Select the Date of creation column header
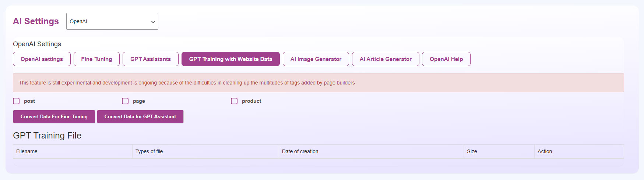Image resolution: width=644 pixels, height=180 pixels. [300, 151]
